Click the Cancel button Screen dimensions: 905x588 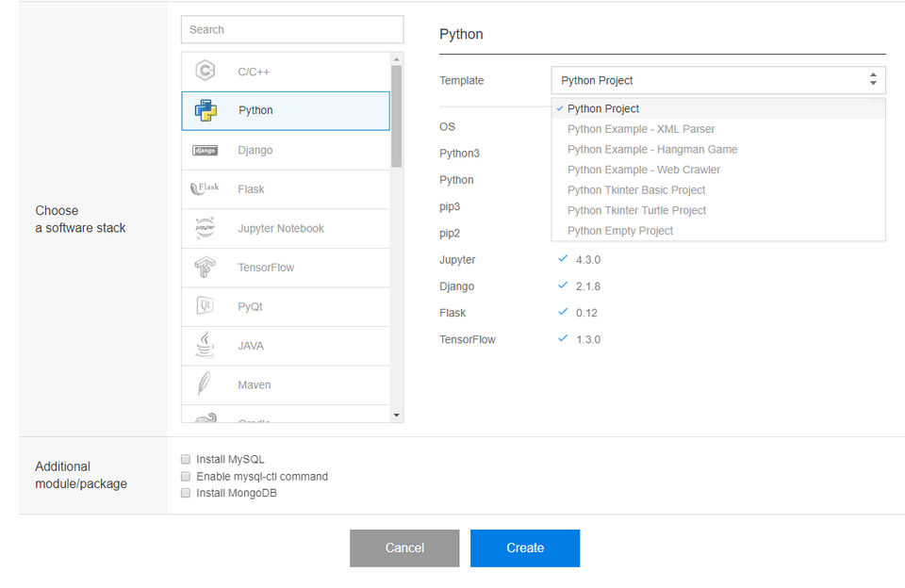pos(404,547)
